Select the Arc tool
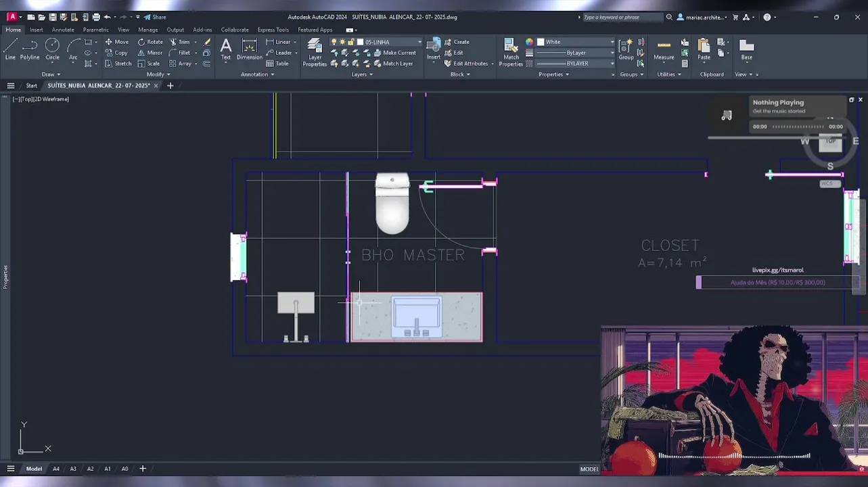 73,49
